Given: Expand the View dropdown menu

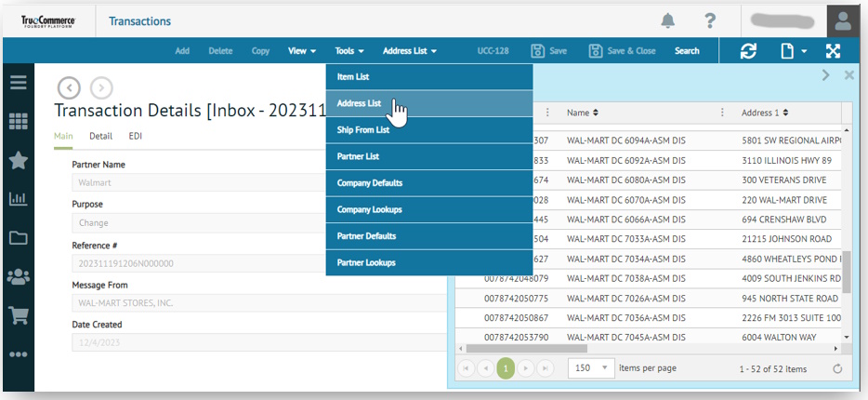Looking at the screenshot, I should pyautogui.click(x=302, y=51).
